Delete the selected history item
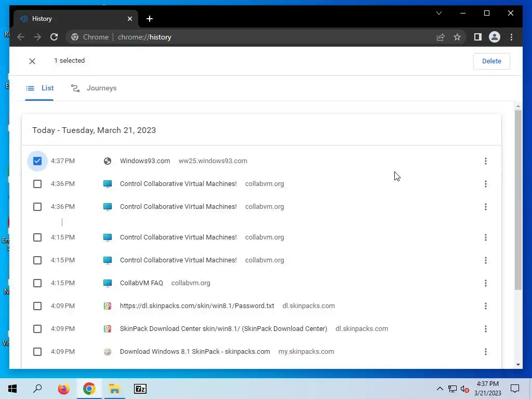Viewport: 532px width, 399px height. click(x=491, y=61)
